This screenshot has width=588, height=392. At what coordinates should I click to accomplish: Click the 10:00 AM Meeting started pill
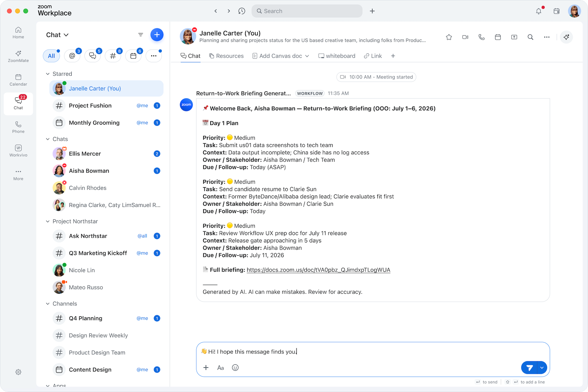point(376,77)
